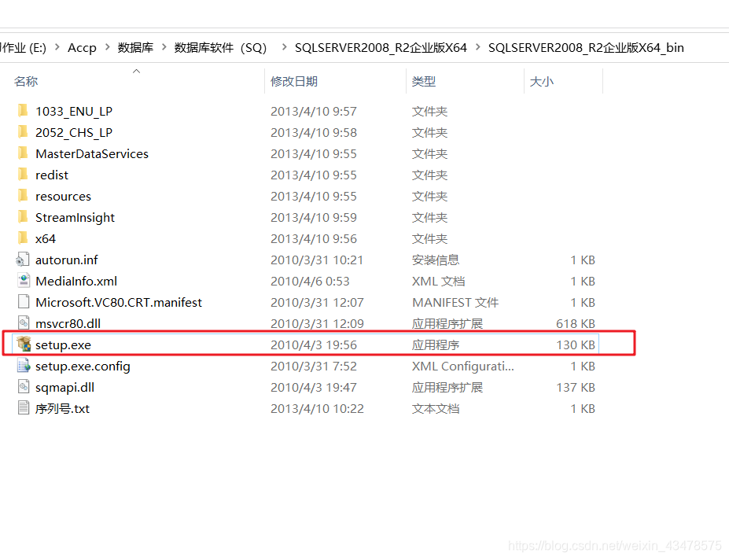The image size is (729, 560).
Task: Sort by the 修改日期 column header
Action: tap(294, 81)
